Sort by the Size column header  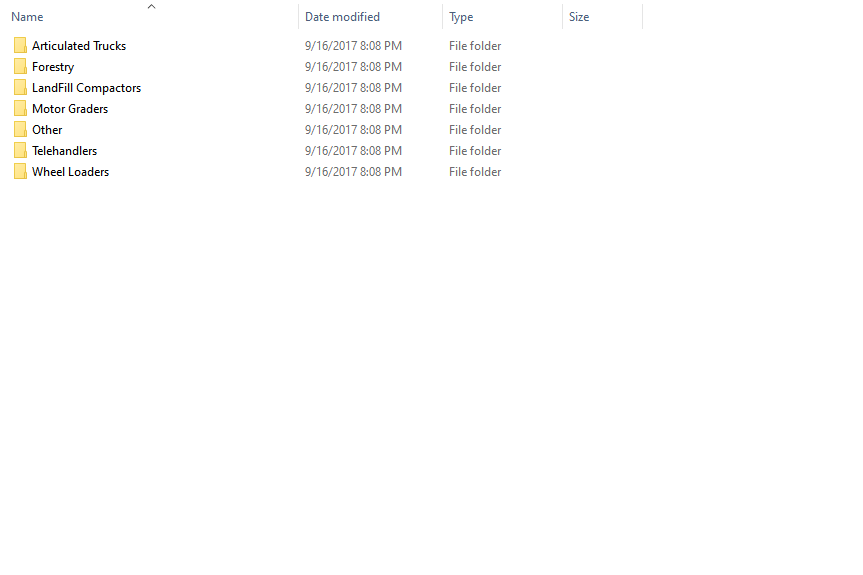[x=579, y=17]
